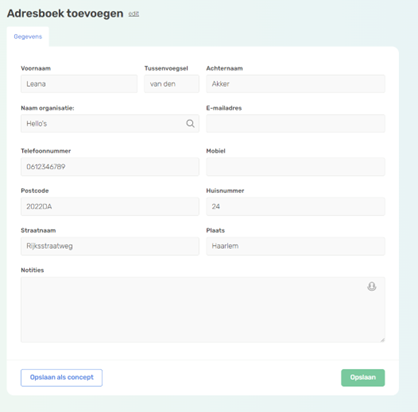Click the Straatnaam field with Rijksstraatweg
418x412 pixels.
point(110,246)
